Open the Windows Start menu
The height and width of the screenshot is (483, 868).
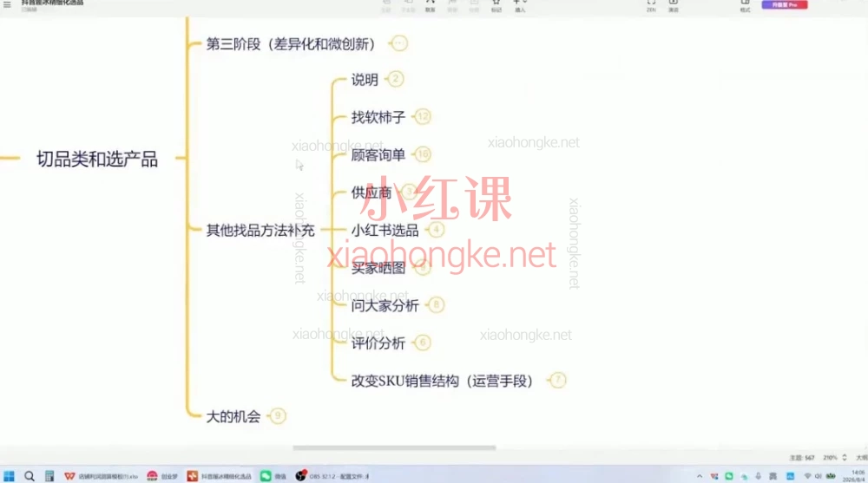coord(10,476)
